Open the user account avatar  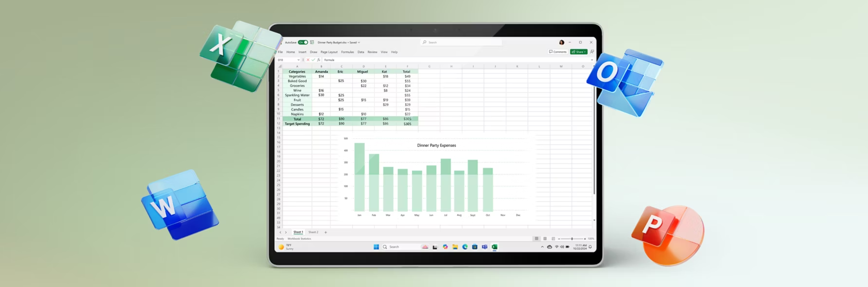[x=561, y=42]
